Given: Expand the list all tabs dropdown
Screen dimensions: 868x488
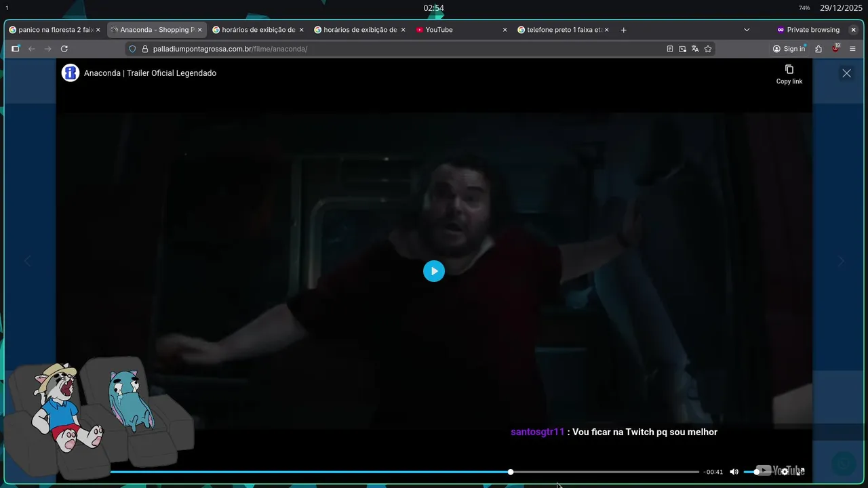Looking at the screenshot, I should [747, 30].
